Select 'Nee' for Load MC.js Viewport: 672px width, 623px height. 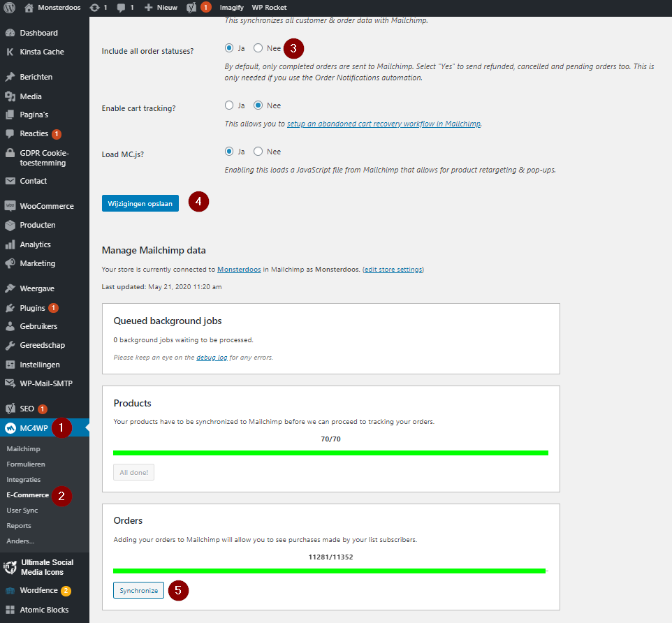point(258,152)
